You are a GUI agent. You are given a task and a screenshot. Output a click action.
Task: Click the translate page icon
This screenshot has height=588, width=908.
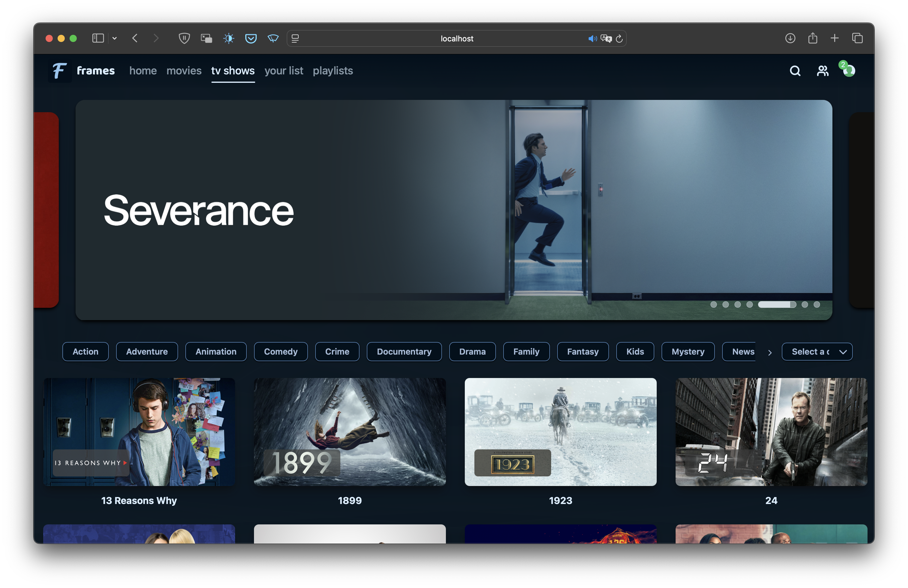[x=606, y=38]
